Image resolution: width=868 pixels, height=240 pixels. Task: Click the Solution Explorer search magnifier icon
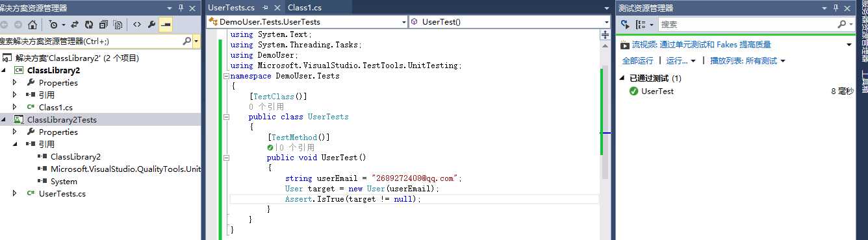coord(186,41)
